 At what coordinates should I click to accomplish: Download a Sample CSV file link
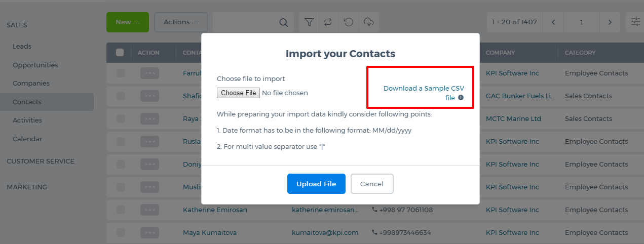point(424,93)
